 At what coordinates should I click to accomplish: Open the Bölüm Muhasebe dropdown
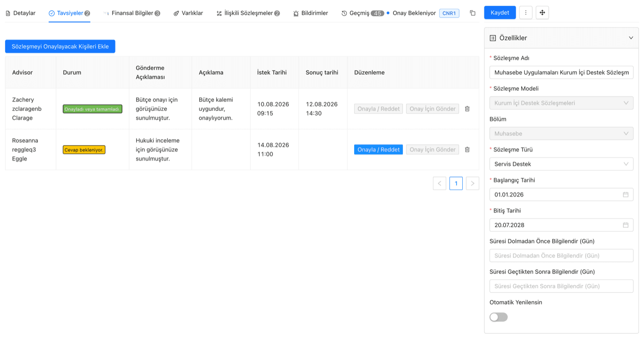tap(561, 134)
